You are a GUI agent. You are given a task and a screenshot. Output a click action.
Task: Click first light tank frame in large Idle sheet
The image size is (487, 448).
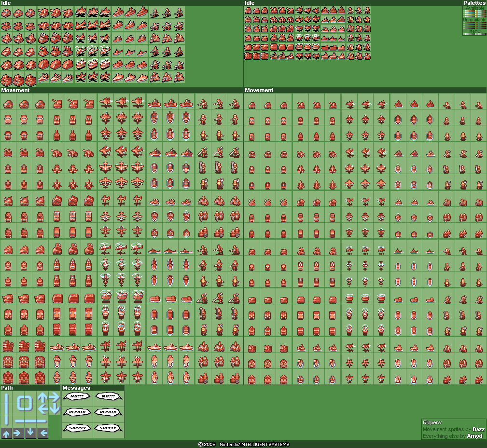click(43, 13)
